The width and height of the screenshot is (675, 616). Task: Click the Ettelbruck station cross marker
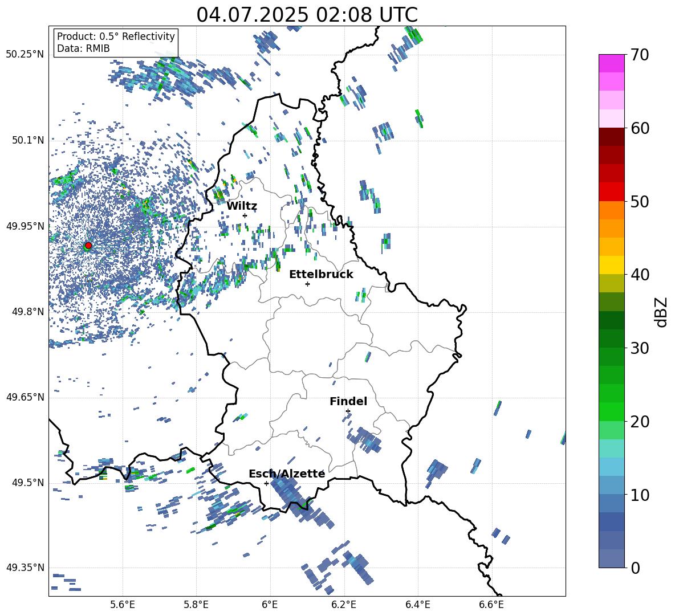pos(307,284)
